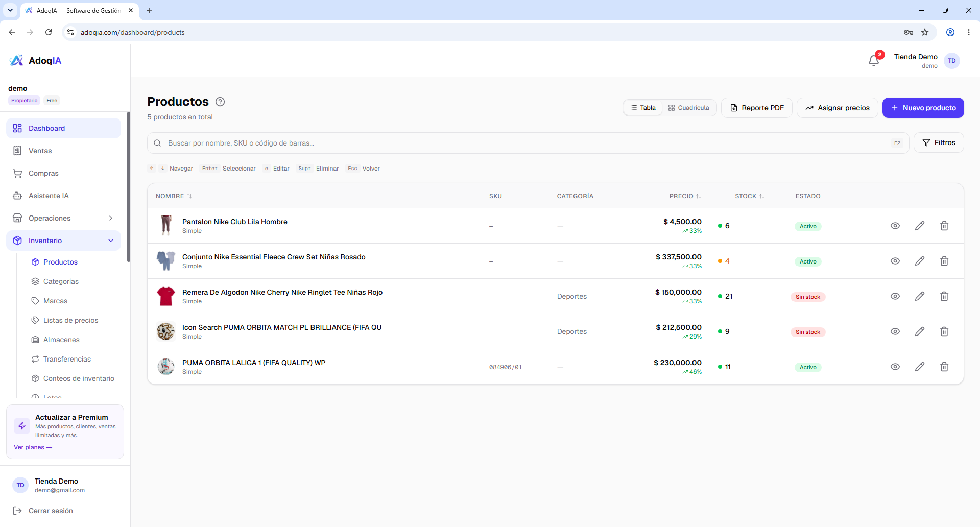View Icon Search PUMA ORBITA eye icon
This screenshot has height=527, width=980.
pos(895,331)
